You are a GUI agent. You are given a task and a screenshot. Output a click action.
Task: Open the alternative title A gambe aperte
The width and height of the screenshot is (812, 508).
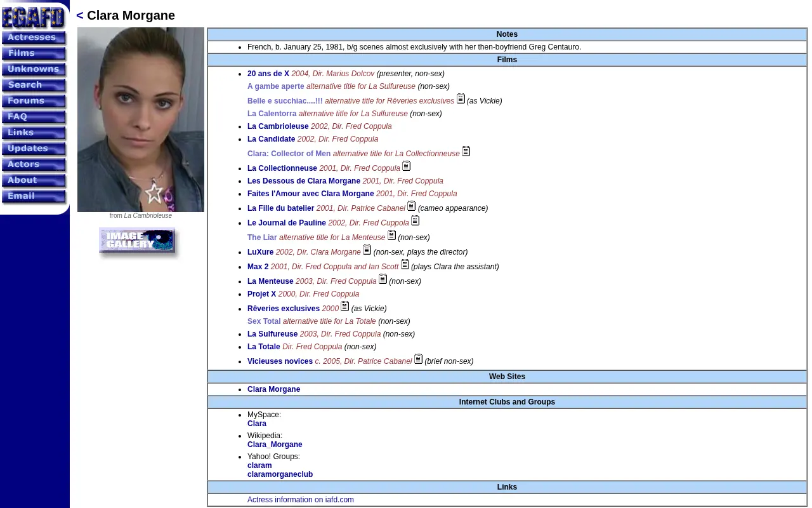point(276,86)
